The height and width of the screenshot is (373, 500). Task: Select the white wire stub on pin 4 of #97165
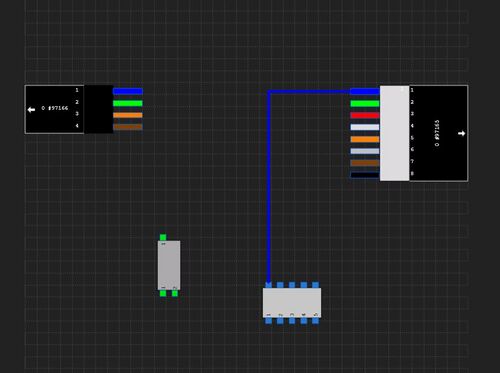click(365, 127)
